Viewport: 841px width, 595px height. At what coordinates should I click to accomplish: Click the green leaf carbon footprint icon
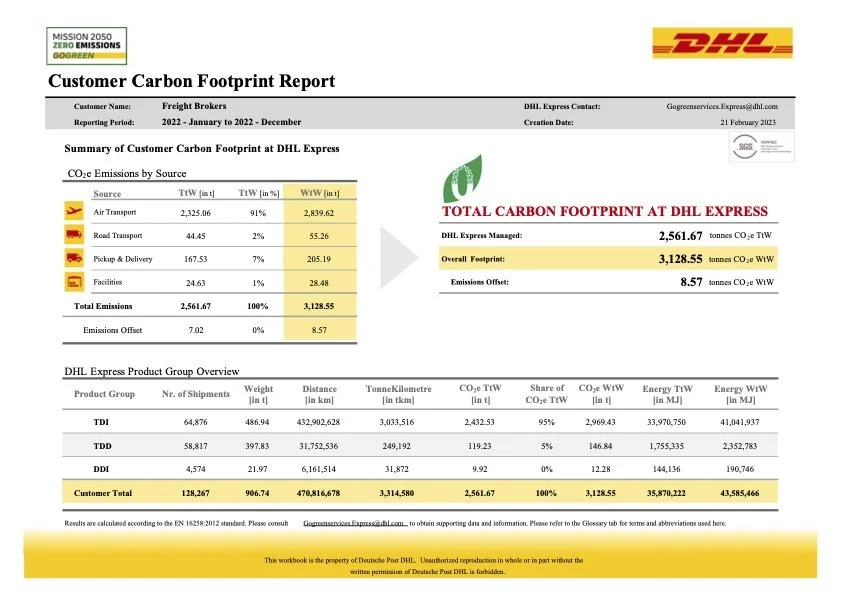(462, 179)
